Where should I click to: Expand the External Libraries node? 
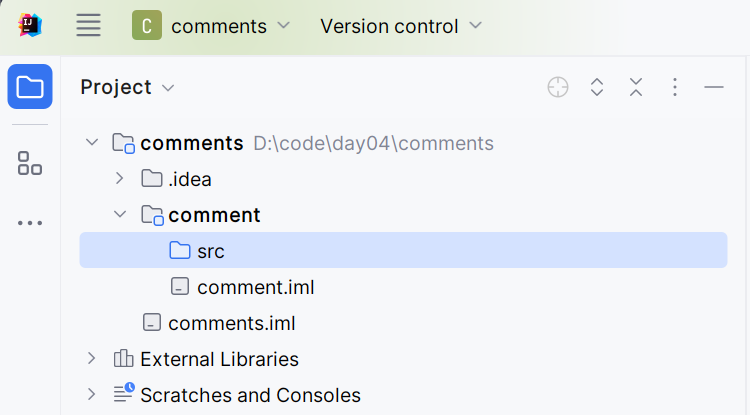coord(92,359)
